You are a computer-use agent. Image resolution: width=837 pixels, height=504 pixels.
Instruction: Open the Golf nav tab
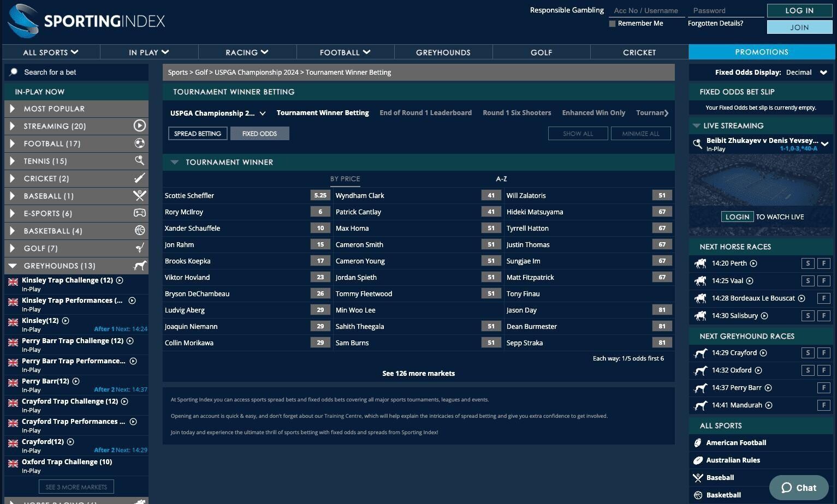tap(542, 52)
